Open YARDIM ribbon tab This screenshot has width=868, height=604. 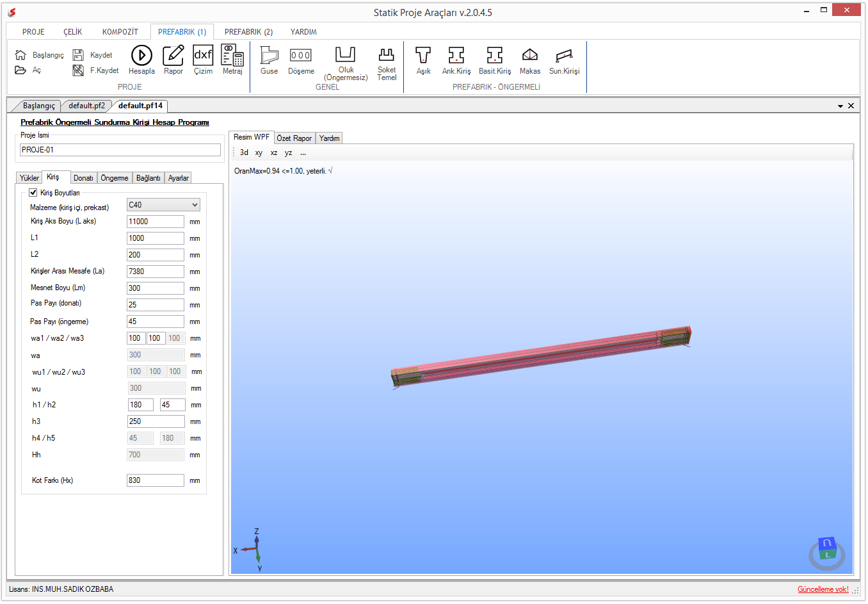pos(303,32)
